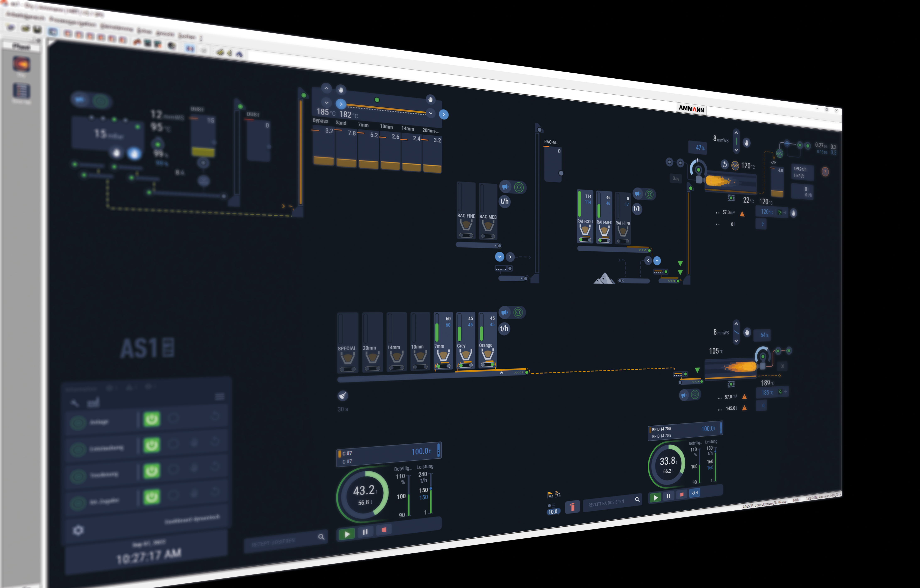Screen dimensions: 920x588
Task: Click down chevron above the 185 °C reading
Action: [326, 102]
